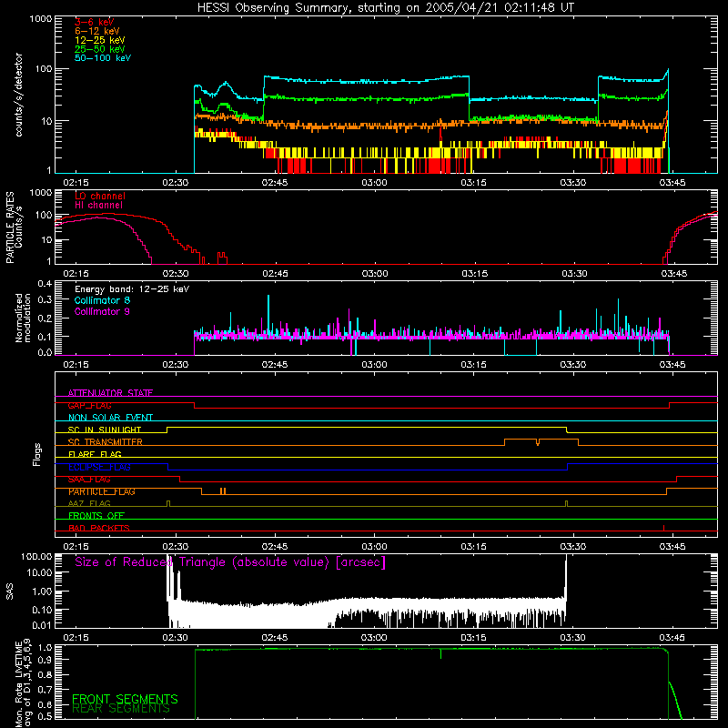This screenshot has height=728, width=728.
Task: Click the BAD_PACKETS label
Action: click(x=99, y=528)
